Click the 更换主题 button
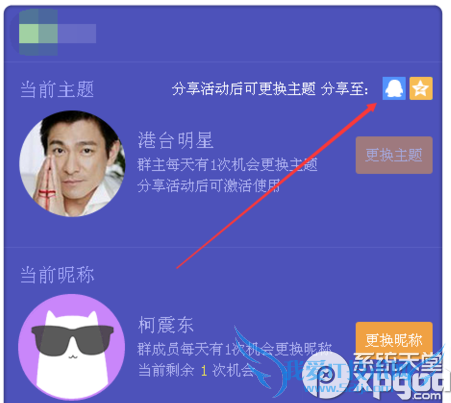The image size is (451, 403). (x=394, y=155)
